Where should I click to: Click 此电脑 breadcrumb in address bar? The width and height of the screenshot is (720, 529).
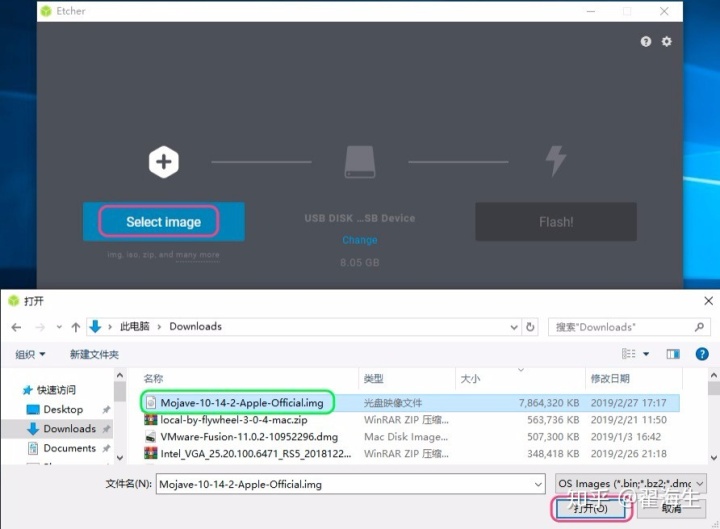[x=135, y=326]
